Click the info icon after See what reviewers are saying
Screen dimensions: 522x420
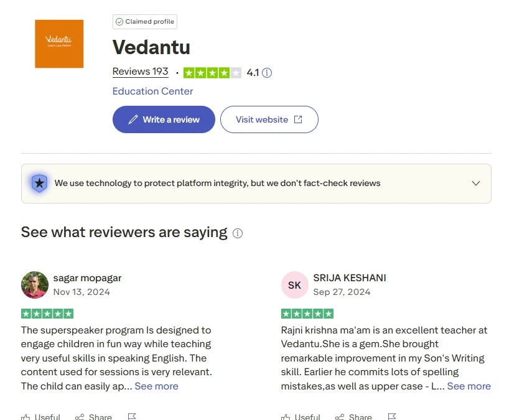tap(237, 233)
